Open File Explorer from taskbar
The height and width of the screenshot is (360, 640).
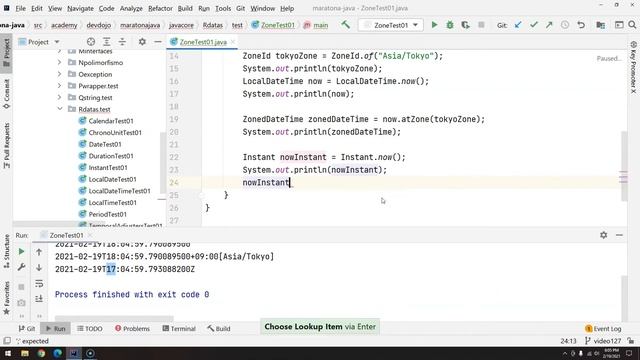pos(24,353)
